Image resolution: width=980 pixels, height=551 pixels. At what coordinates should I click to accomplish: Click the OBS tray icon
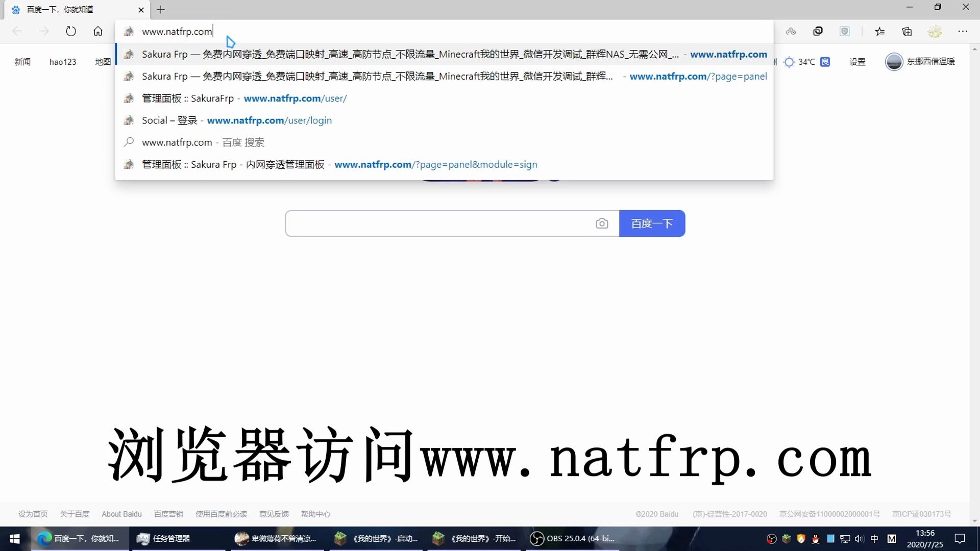click(772, 539)
